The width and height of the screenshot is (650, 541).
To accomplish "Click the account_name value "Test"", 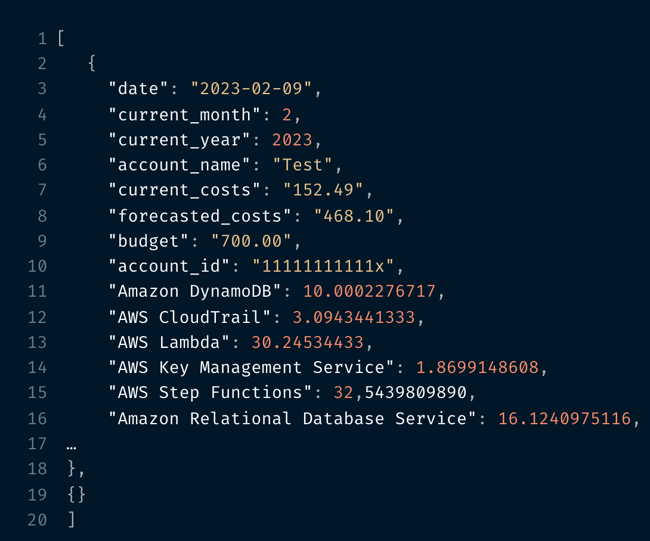I will 303,165.
